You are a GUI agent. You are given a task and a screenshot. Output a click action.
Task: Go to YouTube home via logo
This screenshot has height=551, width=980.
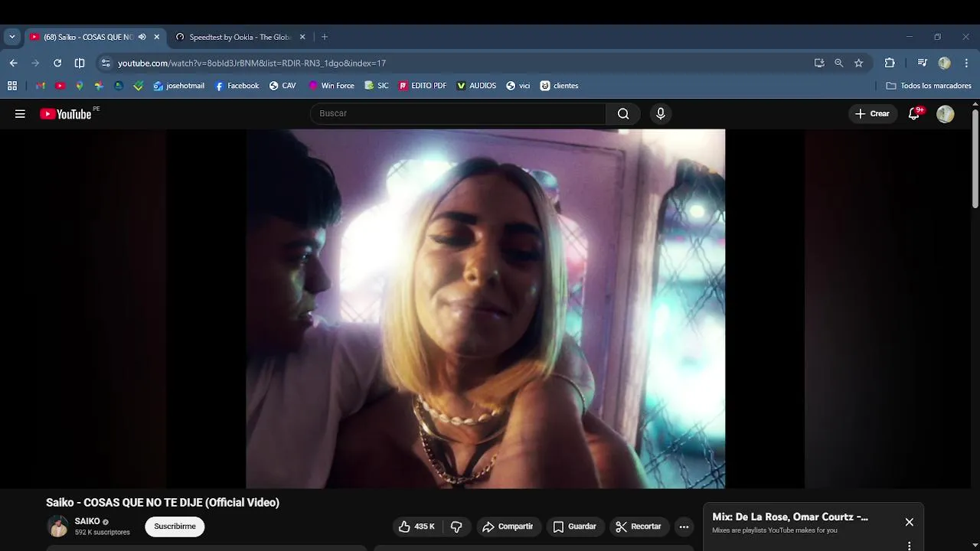[66, 114]
